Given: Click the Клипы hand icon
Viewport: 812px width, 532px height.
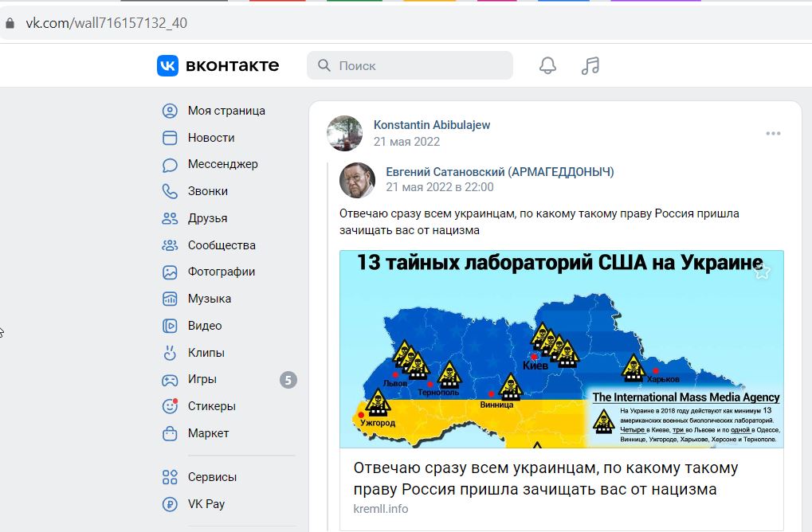Looking at the screenshot, I should 170,353.
